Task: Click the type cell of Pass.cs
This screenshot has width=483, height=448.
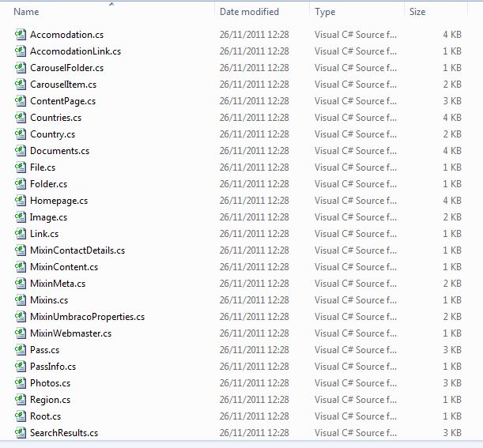Action: pos(356,350)
